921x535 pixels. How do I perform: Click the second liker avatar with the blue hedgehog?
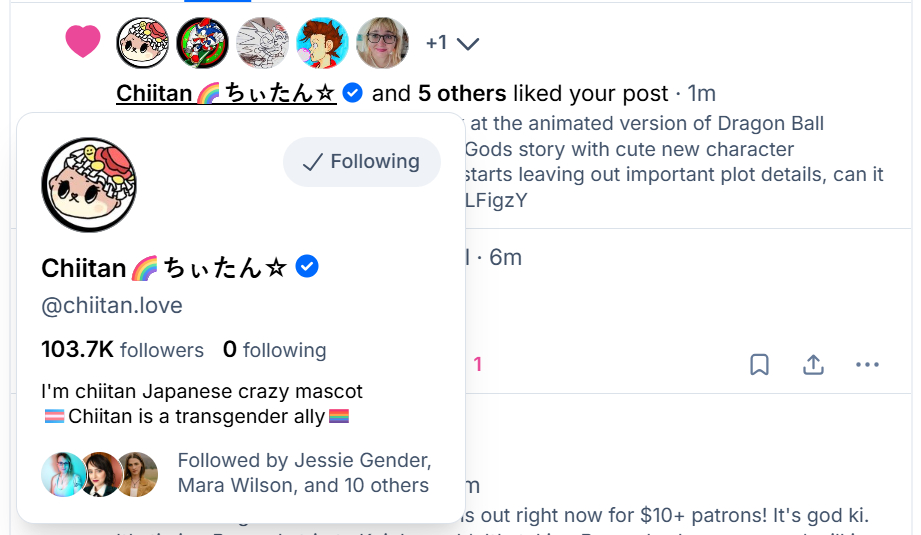coord(202,43)
